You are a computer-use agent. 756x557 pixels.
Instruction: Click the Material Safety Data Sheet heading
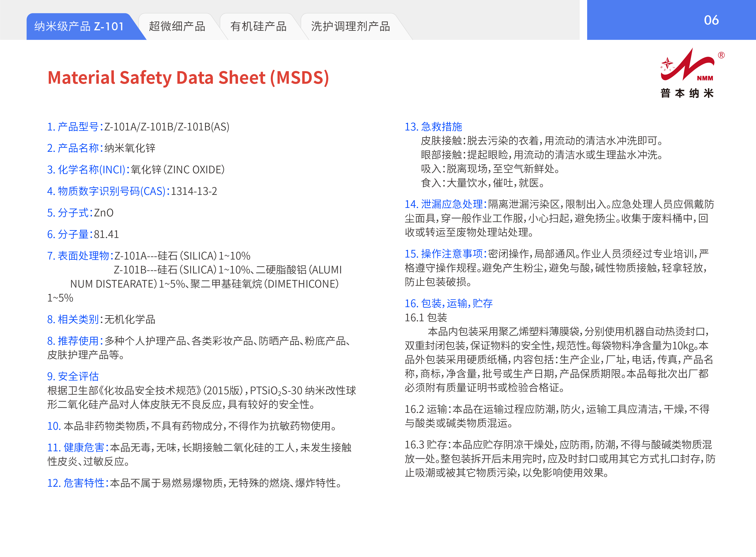click(x=188, y=77)
